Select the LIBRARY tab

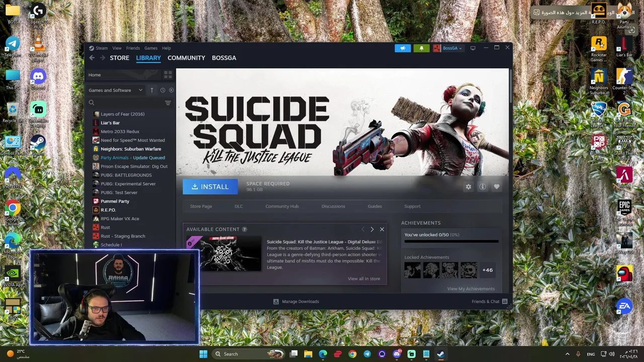pos(148,58)
